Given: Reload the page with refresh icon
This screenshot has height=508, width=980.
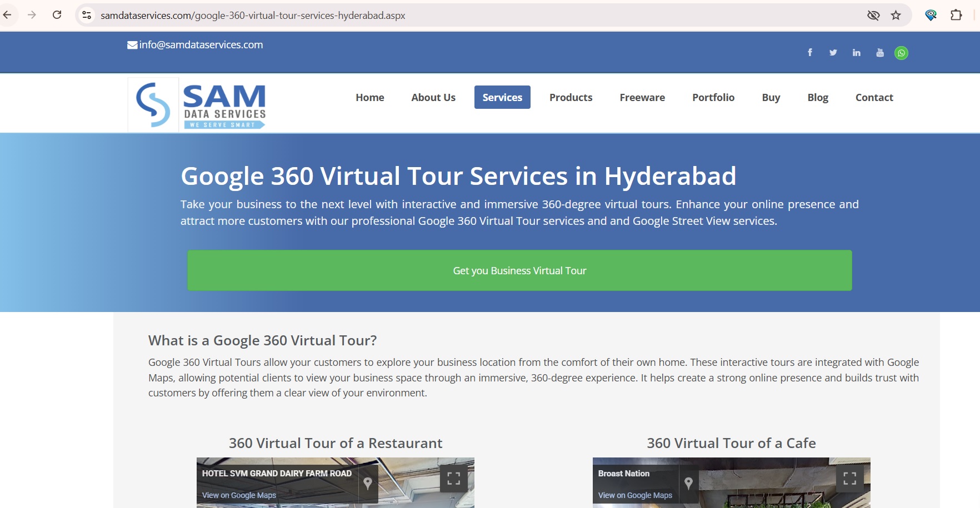Looking at the screenshot, I should pyautogui.click(x=57, y=15).
